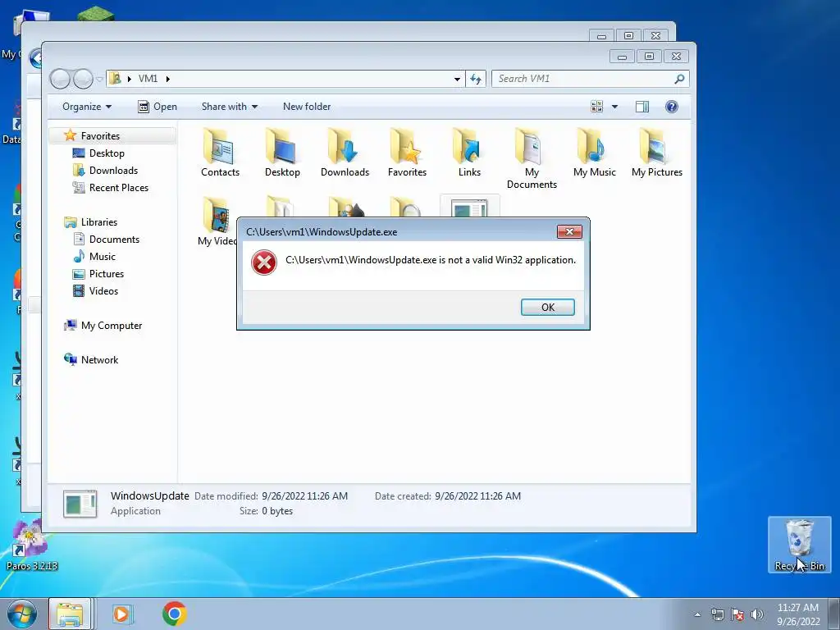Image resolution: width=840 pixels, height=630 pixels.
Task: Open Recycle Bin on desktop
Action: tap(799, 545)
